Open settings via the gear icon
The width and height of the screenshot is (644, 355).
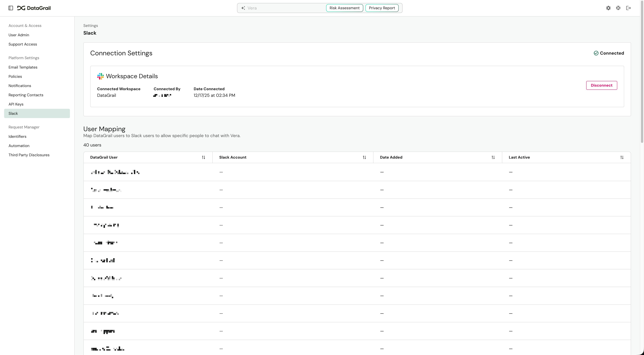608,8
